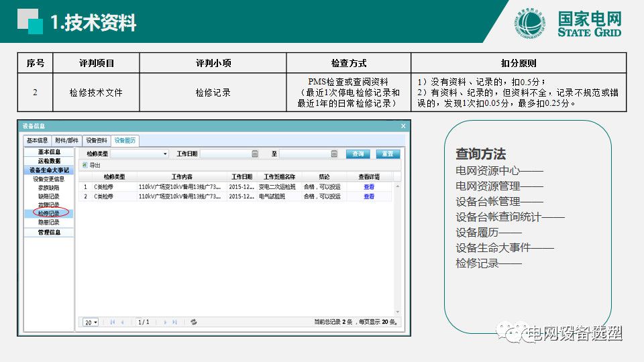The width and height of the screenshot is (644, 362).
Task: Switch to the 基本信息 tab
Action: point(38,141)
